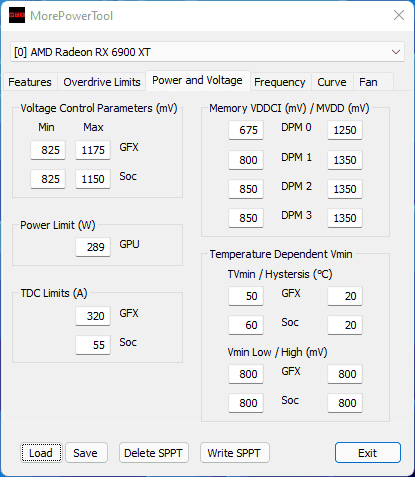Edit the DPM 1 MVDD field
Viewport: 415px width, 477px height.
click(x=345, y=160)
